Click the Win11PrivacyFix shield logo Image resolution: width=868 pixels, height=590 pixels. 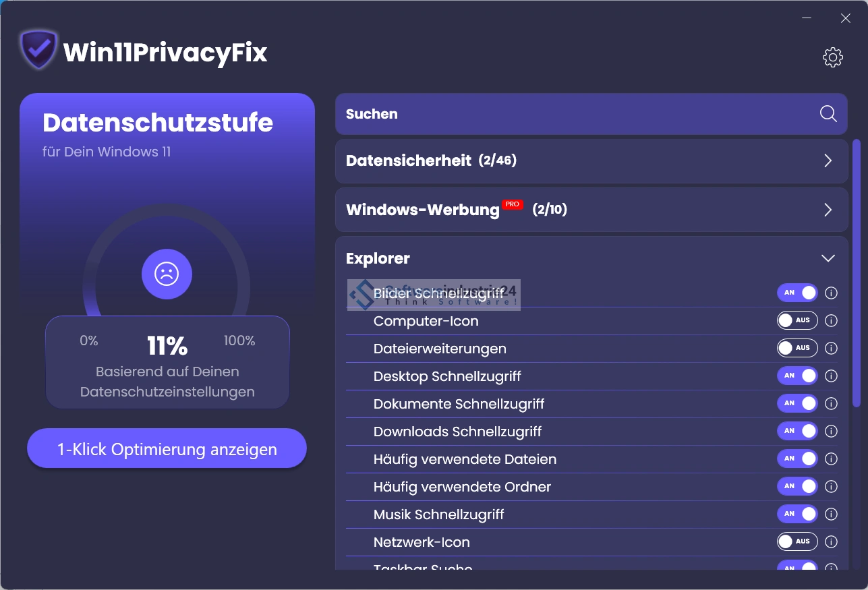[x=38, y=49]
